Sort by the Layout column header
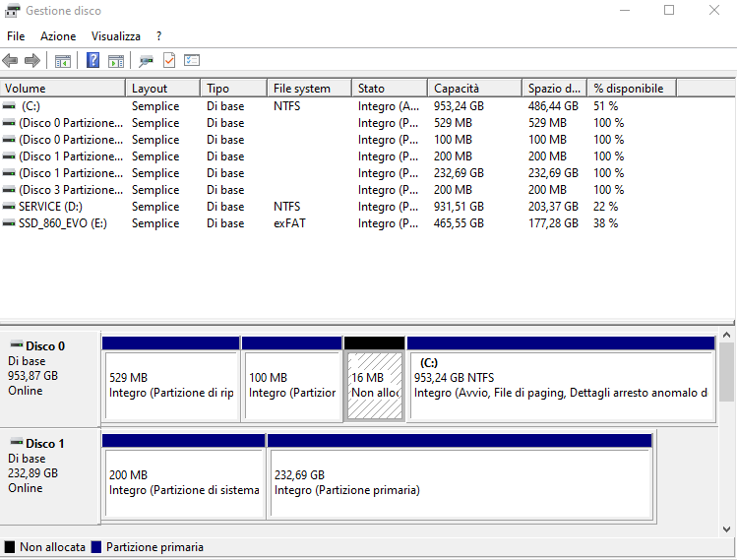 click(163, 89)
